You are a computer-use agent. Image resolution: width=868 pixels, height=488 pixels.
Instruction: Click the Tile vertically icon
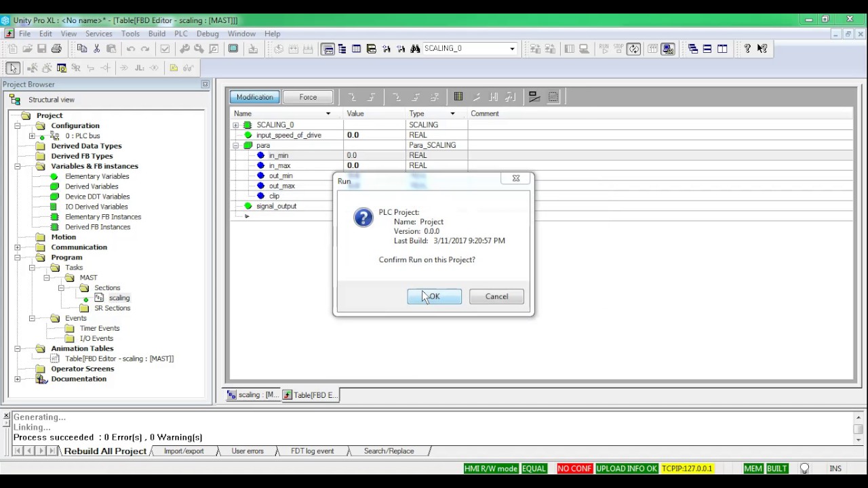[x=722, y=49]
